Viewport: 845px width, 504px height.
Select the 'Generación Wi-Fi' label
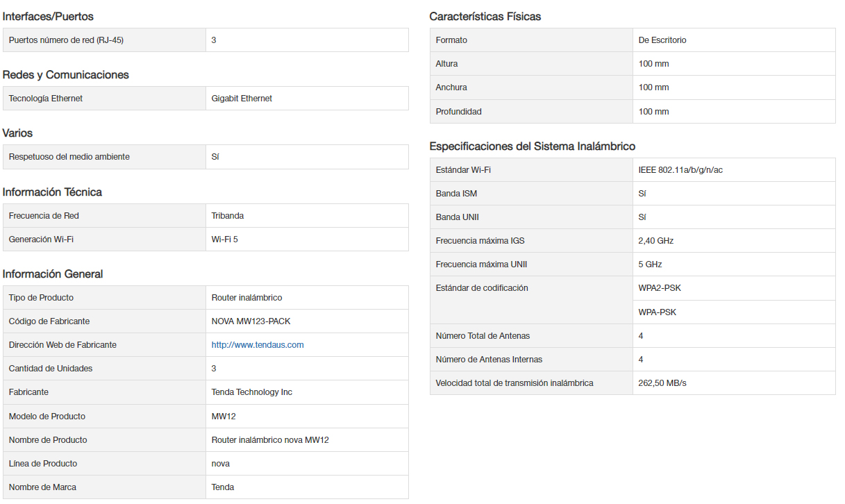click(41, 240)
